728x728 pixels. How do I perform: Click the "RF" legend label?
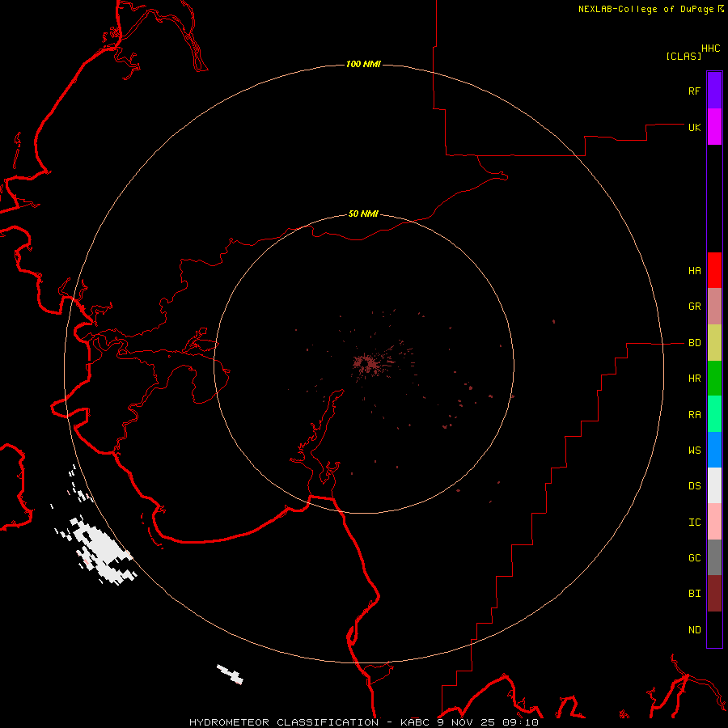(x=694, y=91)
